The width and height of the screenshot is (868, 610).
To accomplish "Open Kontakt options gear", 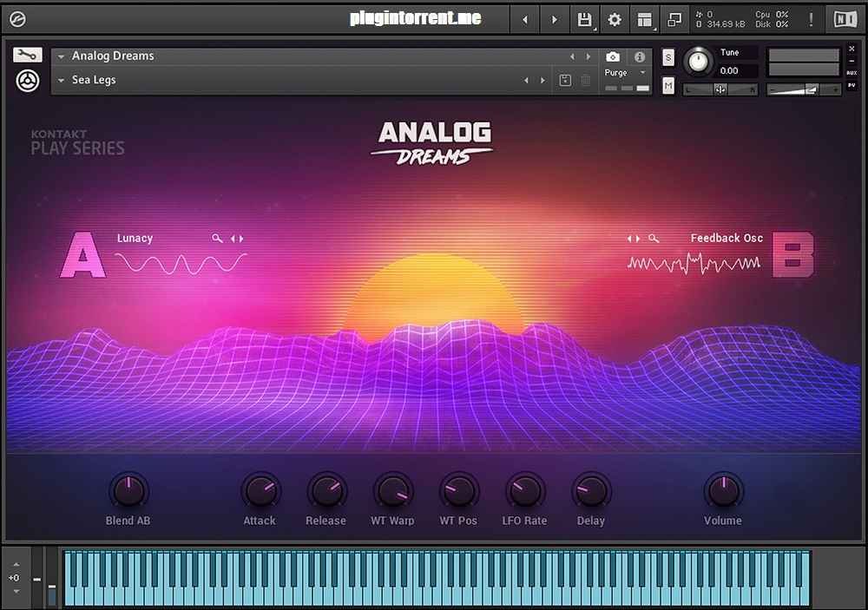I will 615,20.
